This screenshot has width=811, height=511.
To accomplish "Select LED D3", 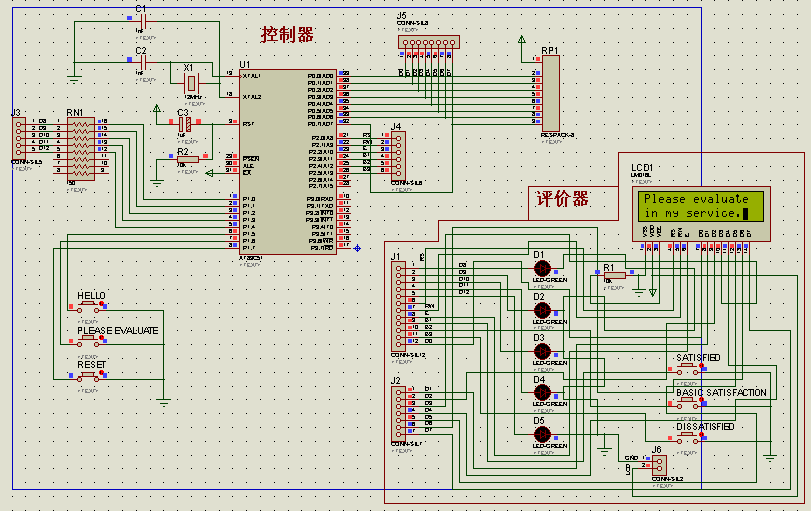I will tap(542, 352).
